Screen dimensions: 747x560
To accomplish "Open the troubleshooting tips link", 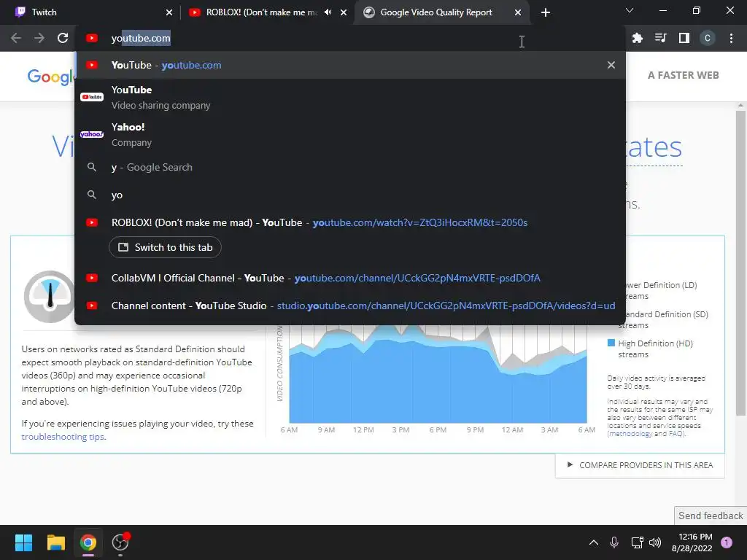I will 63,437.
